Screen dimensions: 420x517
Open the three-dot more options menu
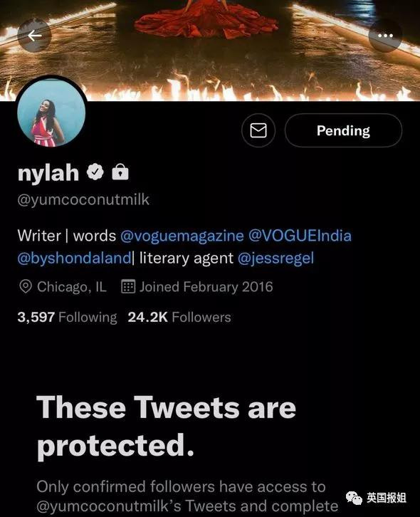pyautogui.click(x=385, y=36)
